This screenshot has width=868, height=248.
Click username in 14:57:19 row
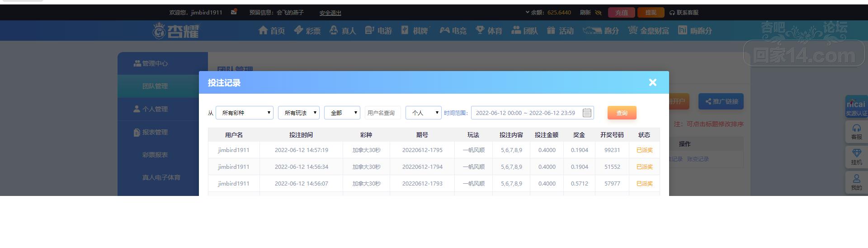(x=234, y=150)
